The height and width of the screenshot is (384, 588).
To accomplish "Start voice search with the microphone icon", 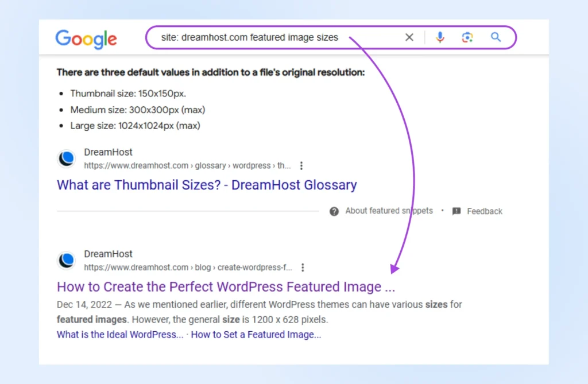I will [440, 37].
